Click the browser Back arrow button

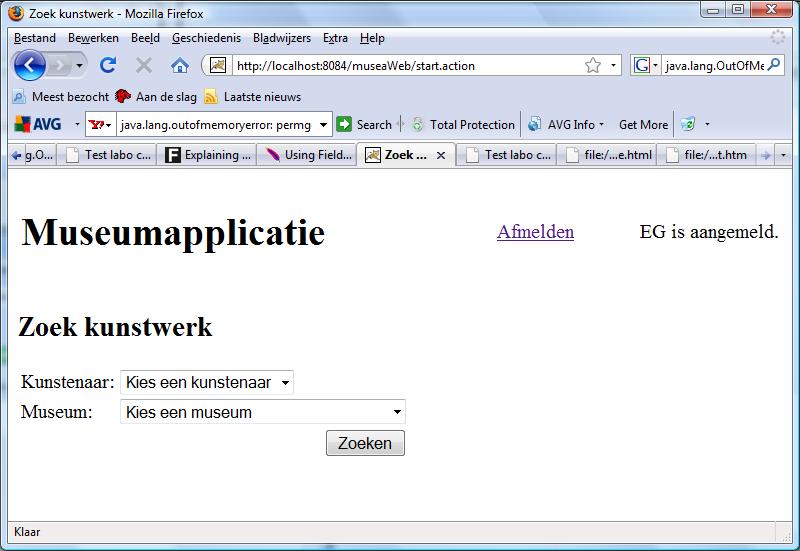point(30,66)
